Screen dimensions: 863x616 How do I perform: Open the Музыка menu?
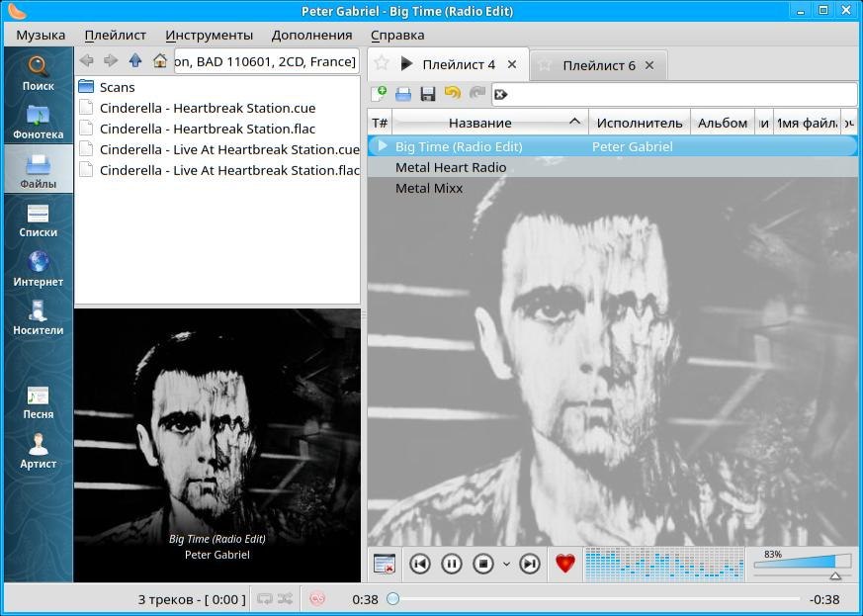(x=41, y=36)
